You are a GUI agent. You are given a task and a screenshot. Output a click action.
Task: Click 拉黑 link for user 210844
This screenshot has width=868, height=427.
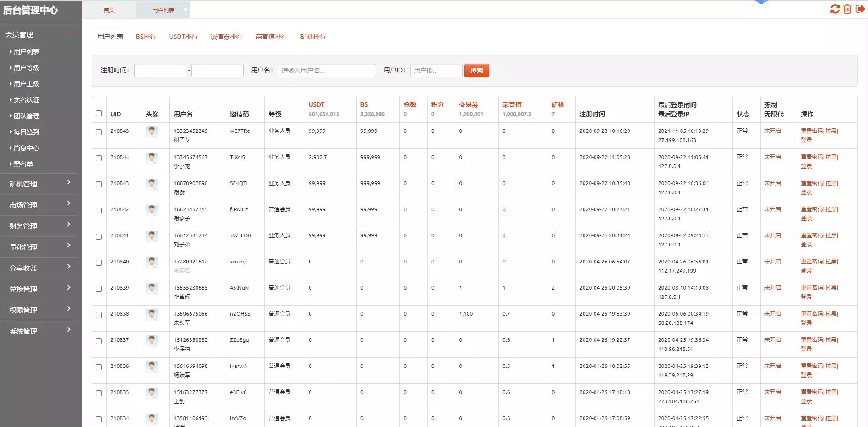point(831,157)
